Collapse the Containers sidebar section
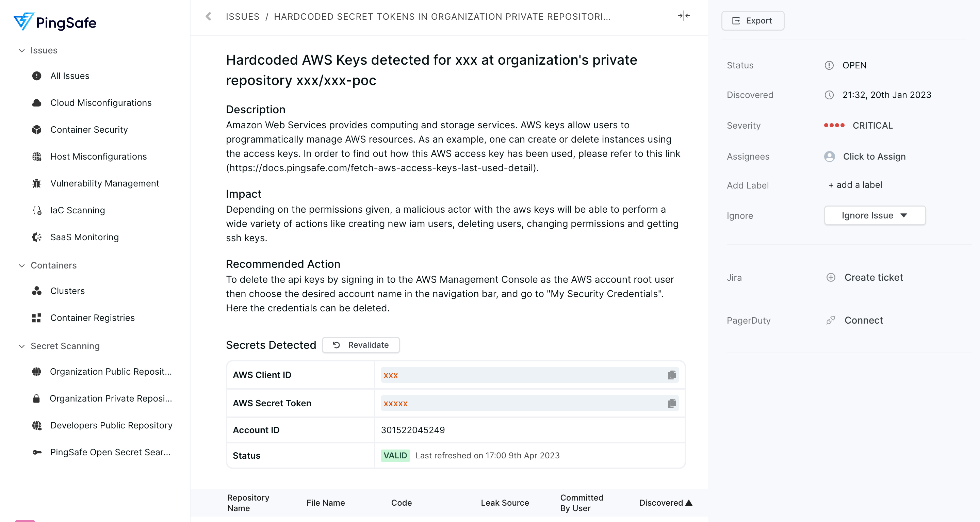 point(22,265)
